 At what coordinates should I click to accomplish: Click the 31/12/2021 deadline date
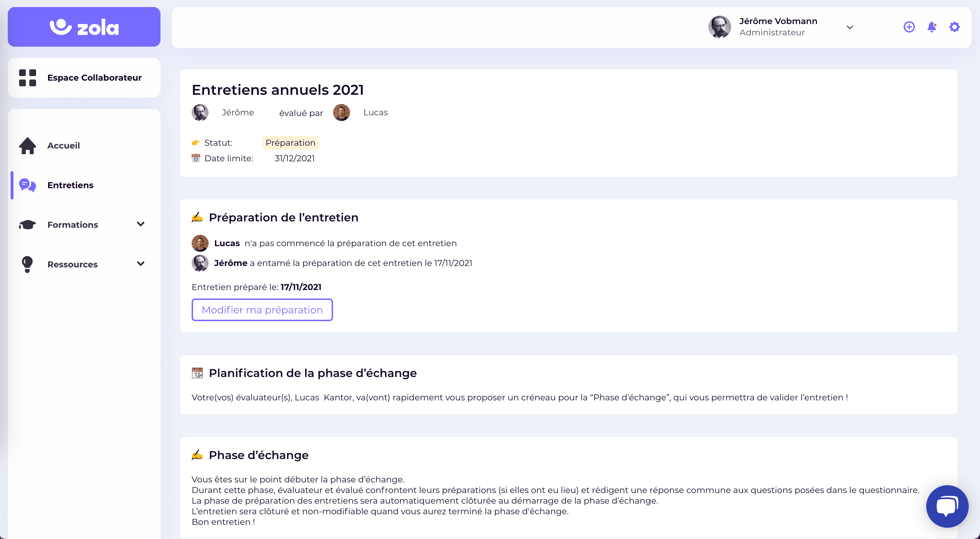pos(294,158)
